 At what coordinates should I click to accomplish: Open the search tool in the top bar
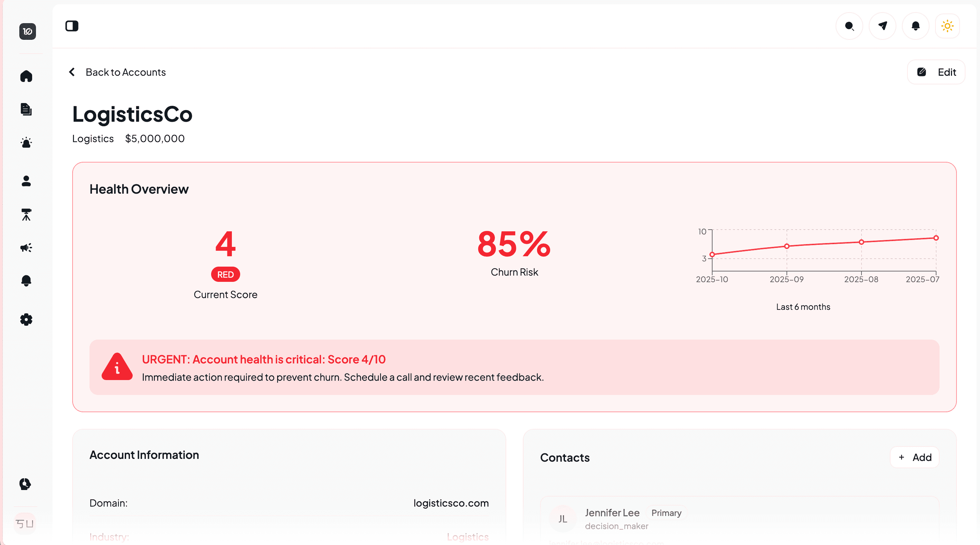(x=849, y=26)
